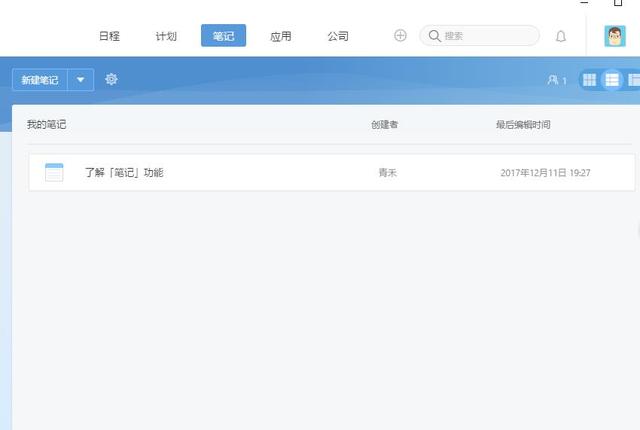Go to the 应用 tab
The height and width of the screenshot is (430, 640).
pyautogui.click(x=281, y=36)
